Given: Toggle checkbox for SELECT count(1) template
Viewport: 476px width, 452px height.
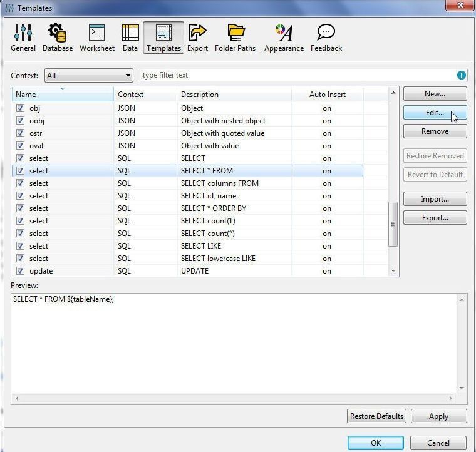Looking at the screenshot, I should point(20,221).
